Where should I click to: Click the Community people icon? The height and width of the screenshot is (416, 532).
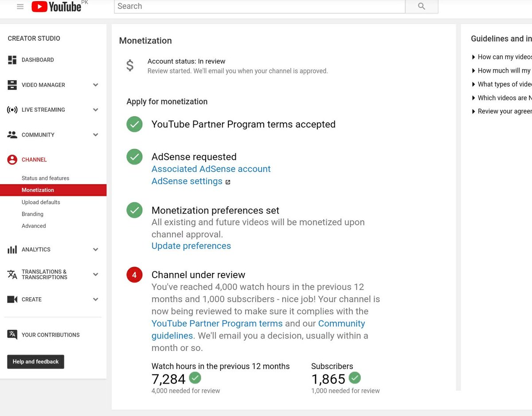[x=12, y=135]
